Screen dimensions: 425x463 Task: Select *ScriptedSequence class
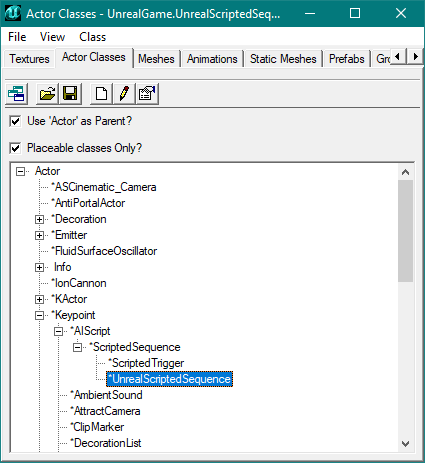click(x=135, y=347)
